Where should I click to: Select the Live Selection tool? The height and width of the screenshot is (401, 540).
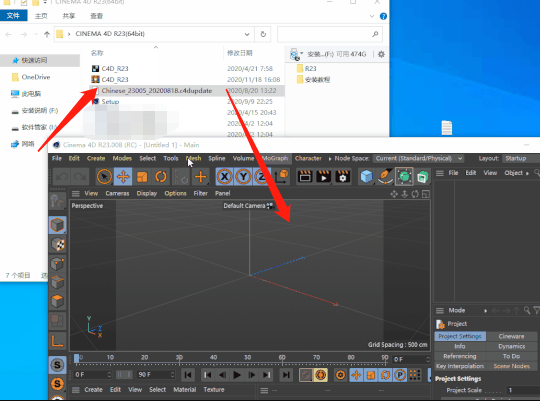click(104, 177)
